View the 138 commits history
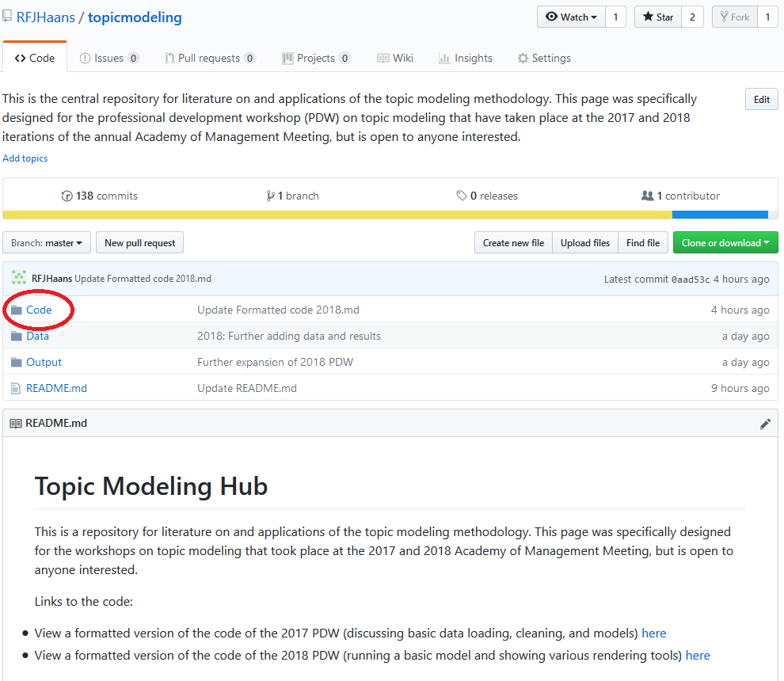Screen dimensions: 784x681 pos(100,196)
